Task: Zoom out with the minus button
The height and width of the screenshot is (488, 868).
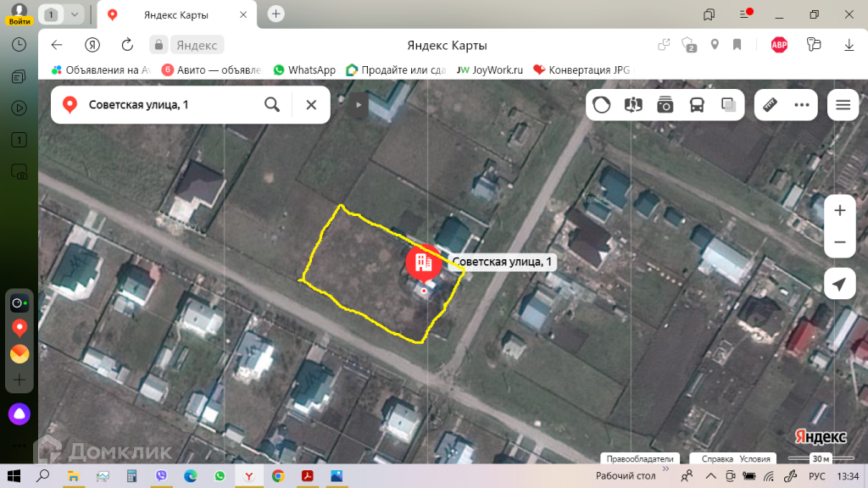Action: (x=840, y=242)
